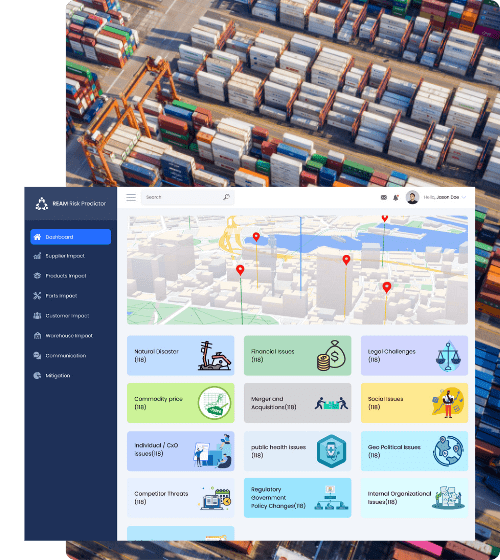The height and width of the screenshot is (560, 500).
Task: Click the search magnifier icon
Action: pos(226,197)
